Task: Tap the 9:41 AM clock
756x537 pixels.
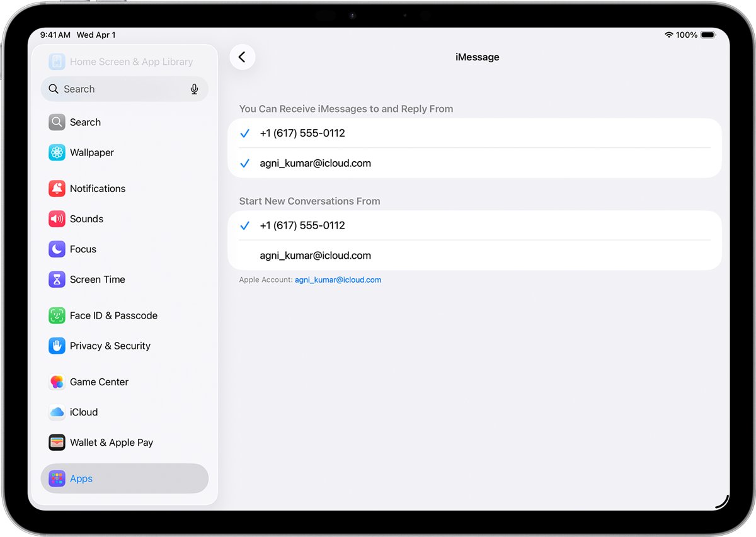Action: tap(55, 35)
